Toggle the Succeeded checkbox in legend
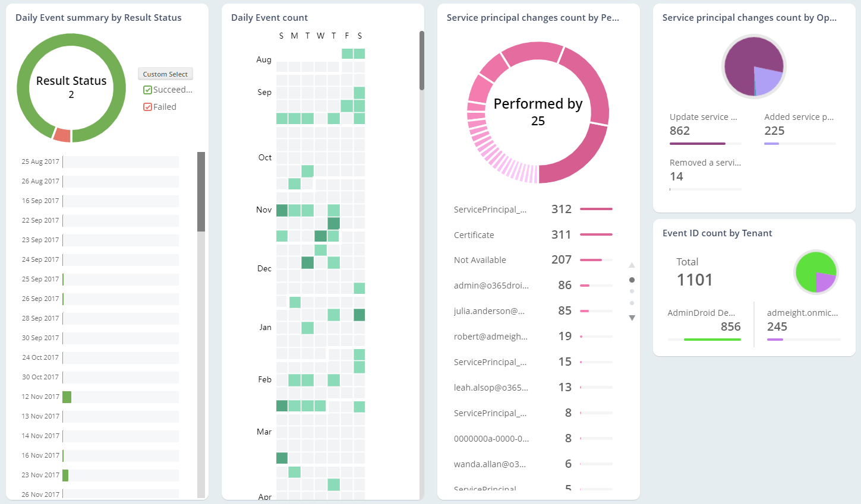The height and width of the screenshot is (504, 861). click(148, 90)
